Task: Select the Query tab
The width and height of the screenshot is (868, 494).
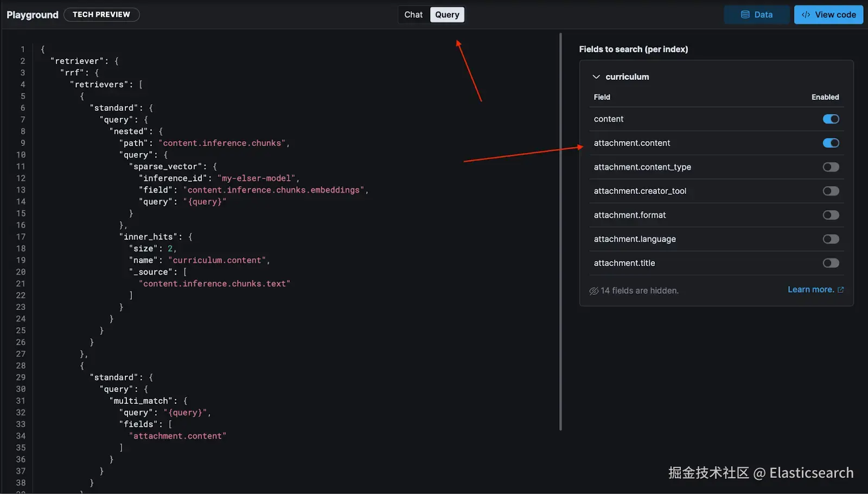Action: coord(447,15)
